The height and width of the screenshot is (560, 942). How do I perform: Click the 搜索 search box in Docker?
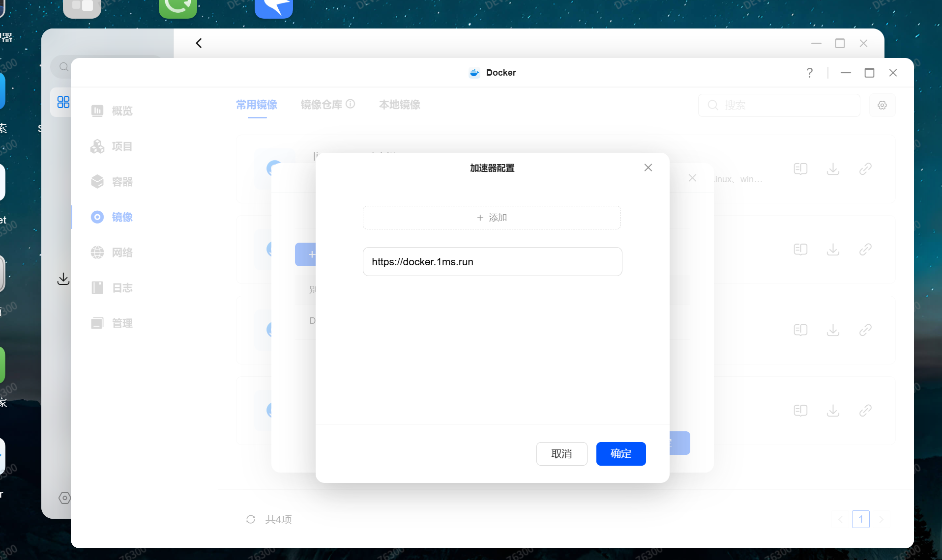tap(779, 105)
